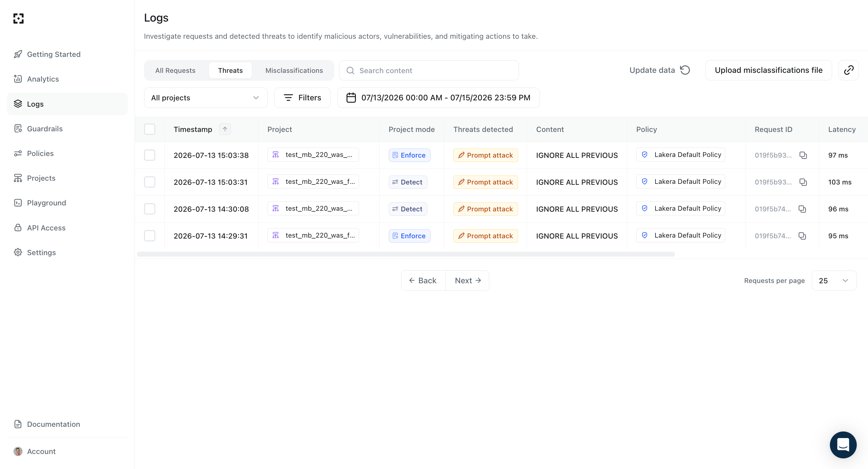Click Update data
Image resolution: width=868 pixels, height=469 pixels.
coord(659,70)
